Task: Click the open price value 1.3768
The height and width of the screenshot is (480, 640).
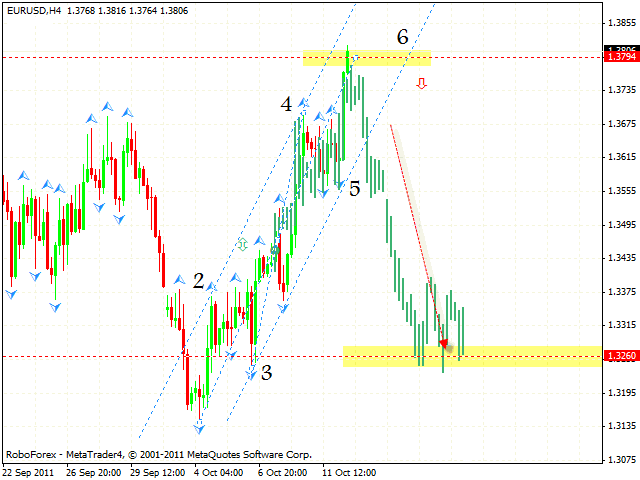Action: tap(81, 11)
